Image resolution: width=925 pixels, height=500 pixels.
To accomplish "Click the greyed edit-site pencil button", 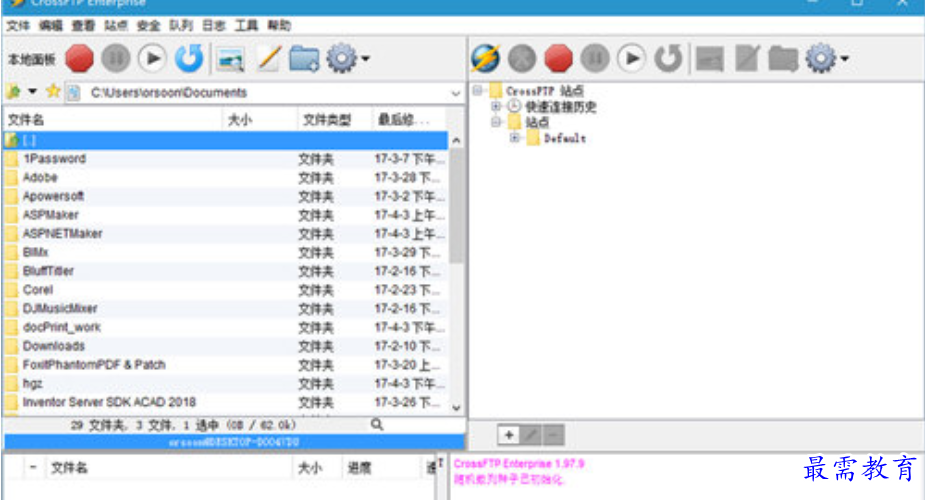I will click(x=531, y=435).
